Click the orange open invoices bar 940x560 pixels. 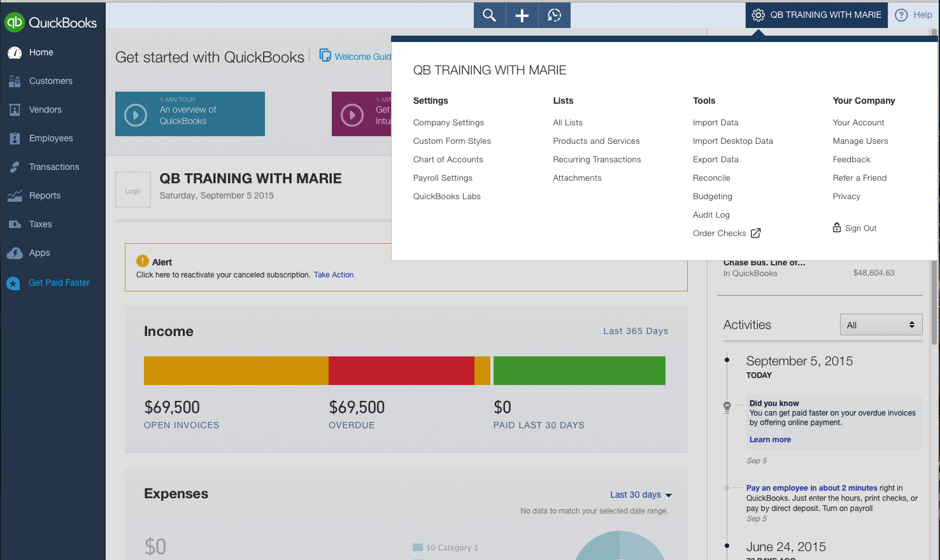click(236, 370)
